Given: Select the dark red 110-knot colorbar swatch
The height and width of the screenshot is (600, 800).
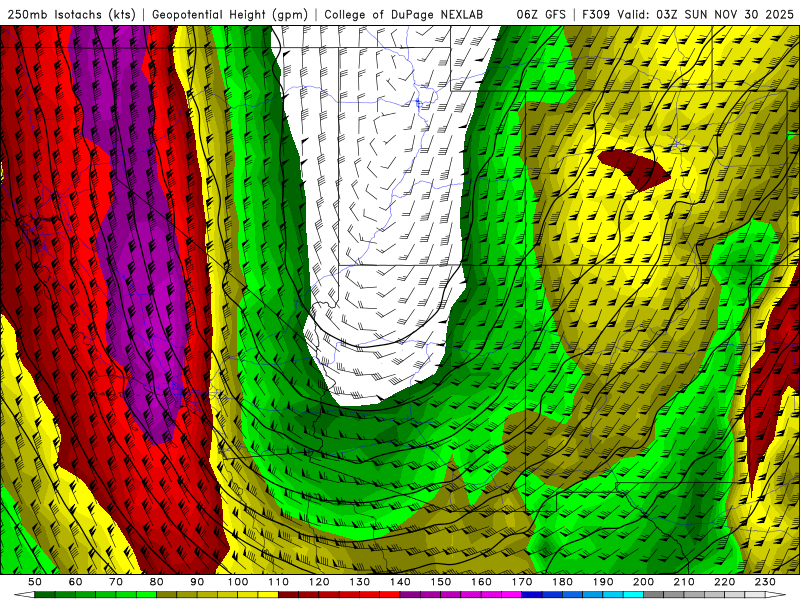Looking at the screenshot, I should tap(288, 595).
